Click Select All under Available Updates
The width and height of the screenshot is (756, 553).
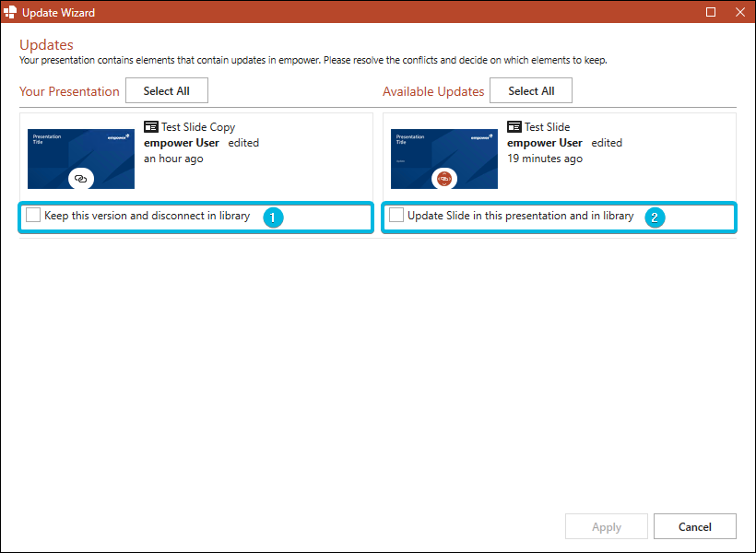coord(531,90)
